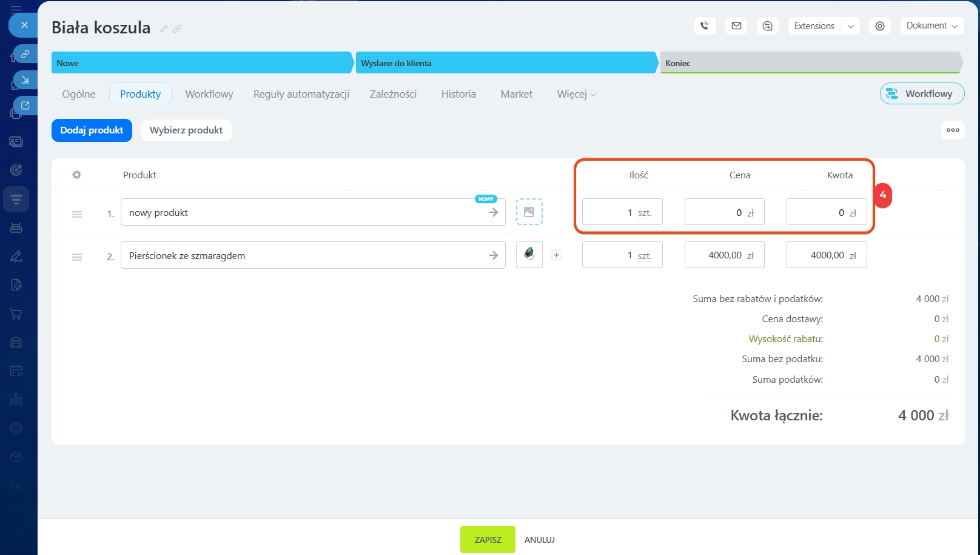Screen dimensions: 980x555
Task: Open product table column settings gear
Action: tap(76, 175)
